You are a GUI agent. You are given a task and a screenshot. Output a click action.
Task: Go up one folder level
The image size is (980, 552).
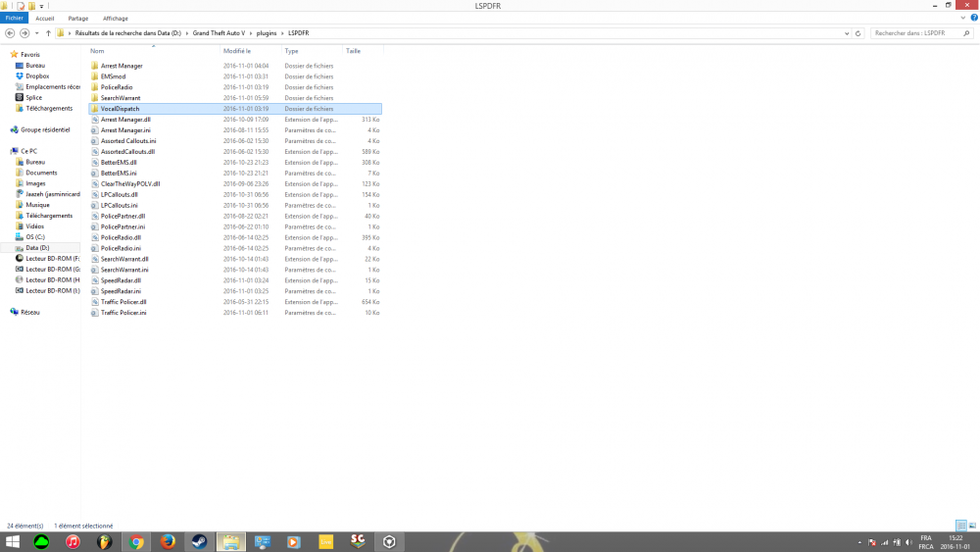[48, 33]
